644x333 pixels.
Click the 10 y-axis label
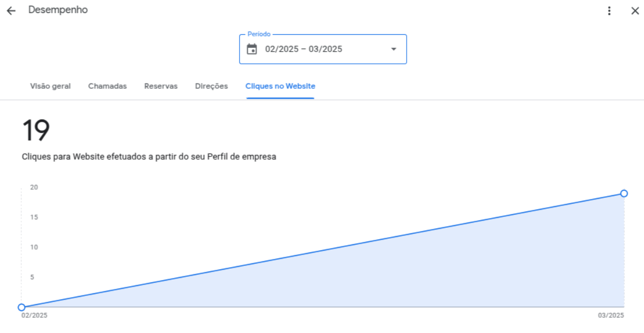pyautogui.click(x=34, y=247)
